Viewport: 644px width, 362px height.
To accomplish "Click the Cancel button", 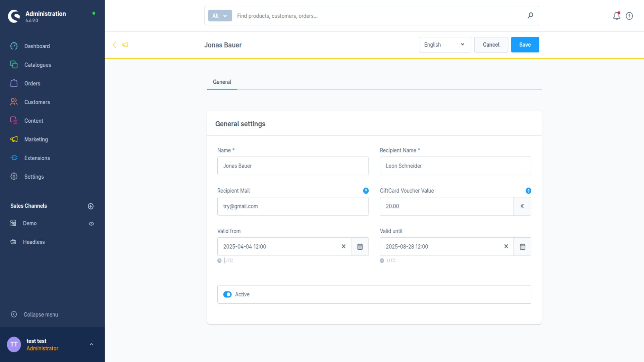I will [491, 45].
